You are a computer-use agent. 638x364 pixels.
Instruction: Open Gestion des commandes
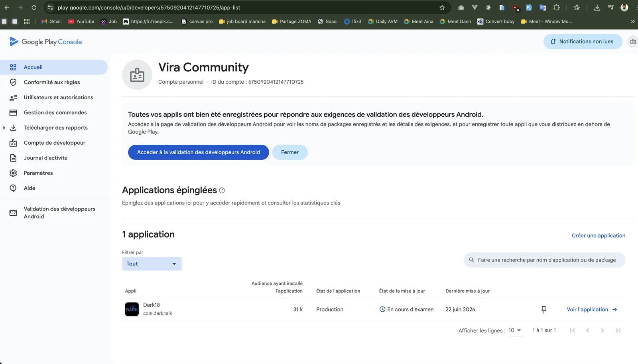(54, 113)
